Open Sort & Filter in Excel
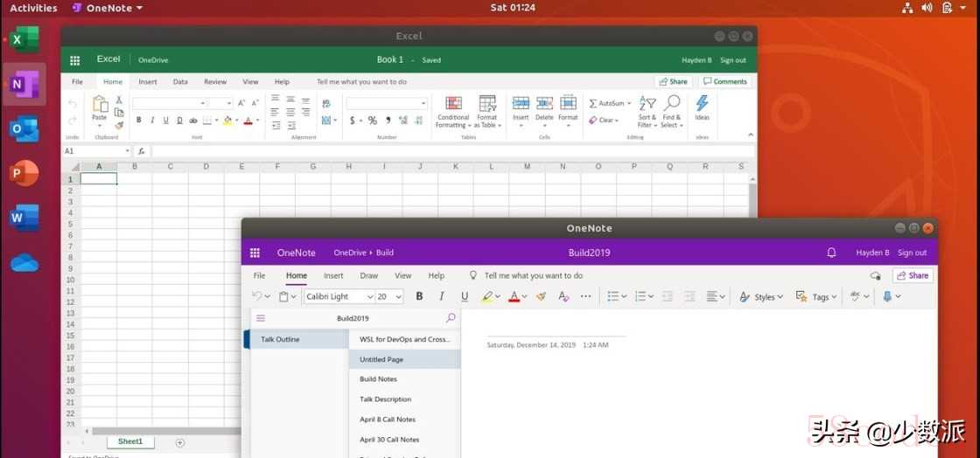Screen dimensions: 980x458 pyautogui.click(x=647, y=112)
